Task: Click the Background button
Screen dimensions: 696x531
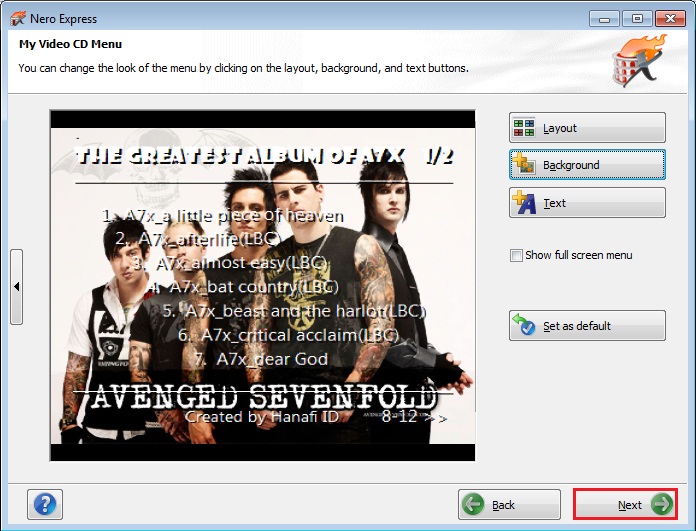Action: click(587, 165)
